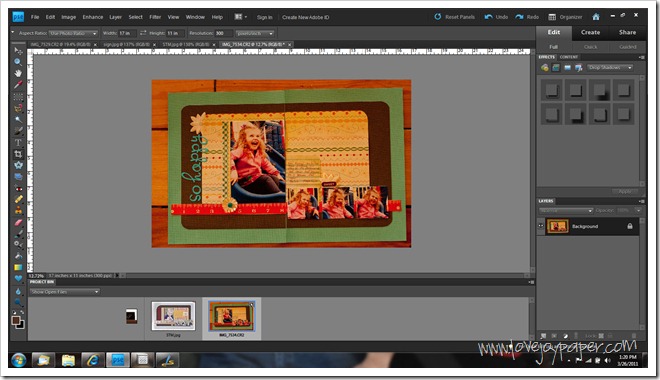Switch to the Content panel tab

(x=569, y=57)
